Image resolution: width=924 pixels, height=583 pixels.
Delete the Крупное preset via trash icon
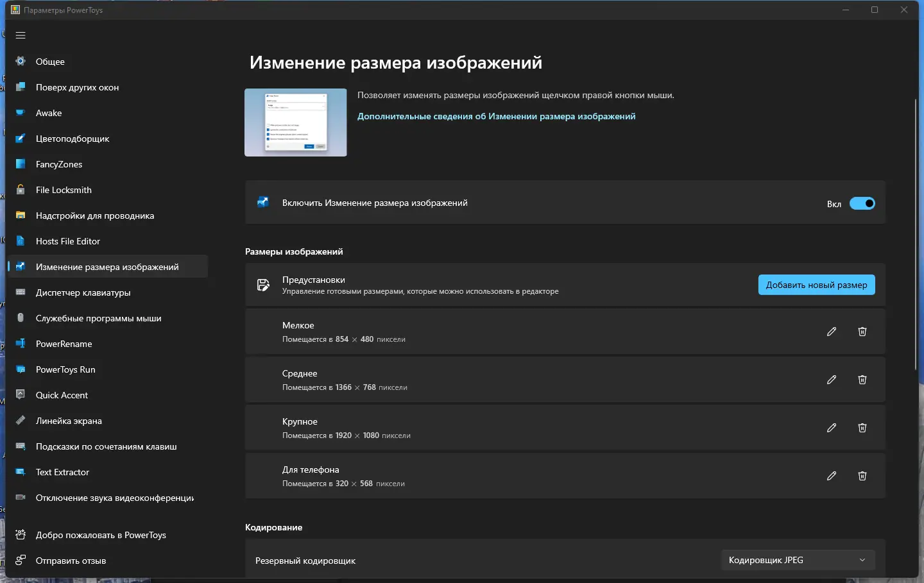tap(862, 428)
